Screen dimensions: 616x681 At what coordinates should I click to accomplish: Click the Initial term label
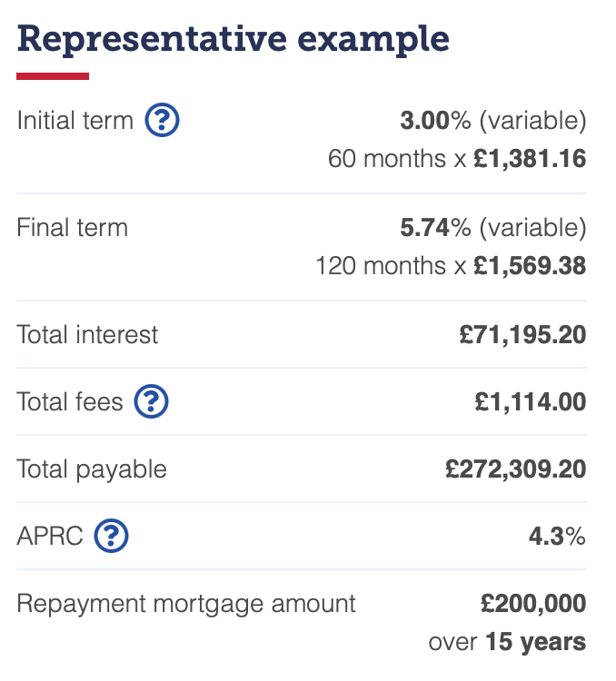(75, 120)
